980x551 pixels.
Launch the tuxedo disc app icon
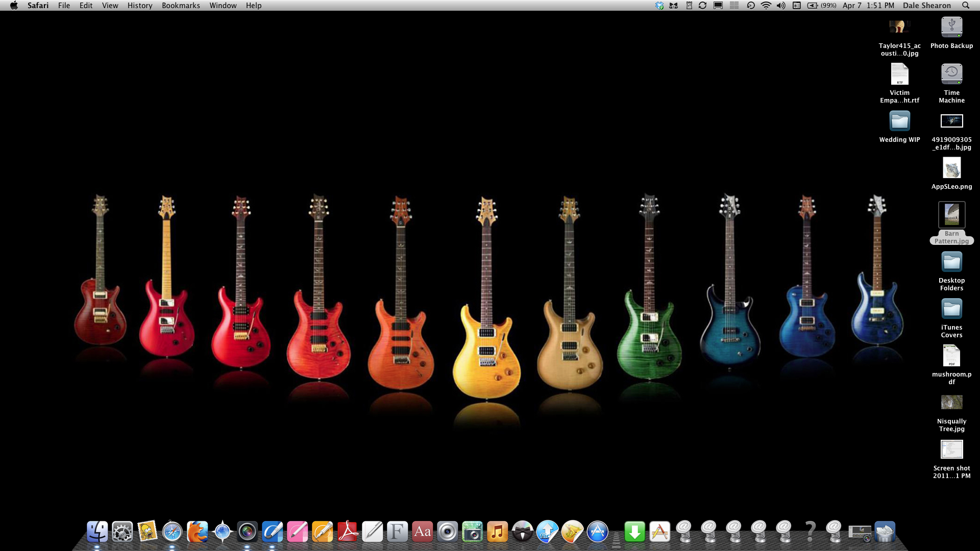coord(522,532)
